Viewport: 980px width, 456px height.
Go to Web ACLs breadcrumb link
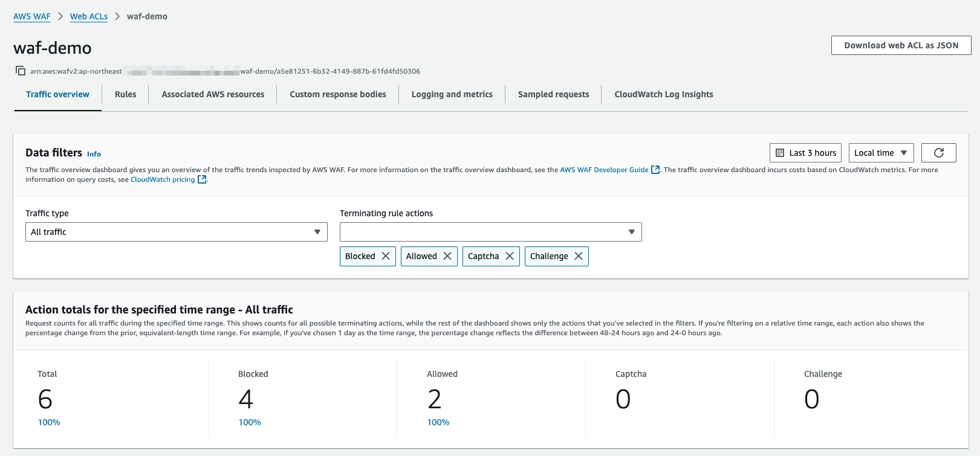pos(89,16)
